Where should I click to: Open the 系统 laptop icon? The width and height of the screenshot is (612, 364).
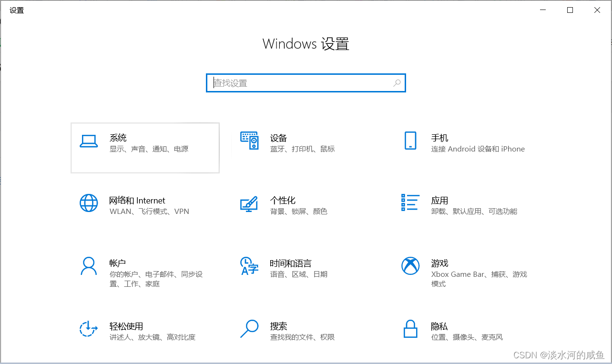coord(89,141)
